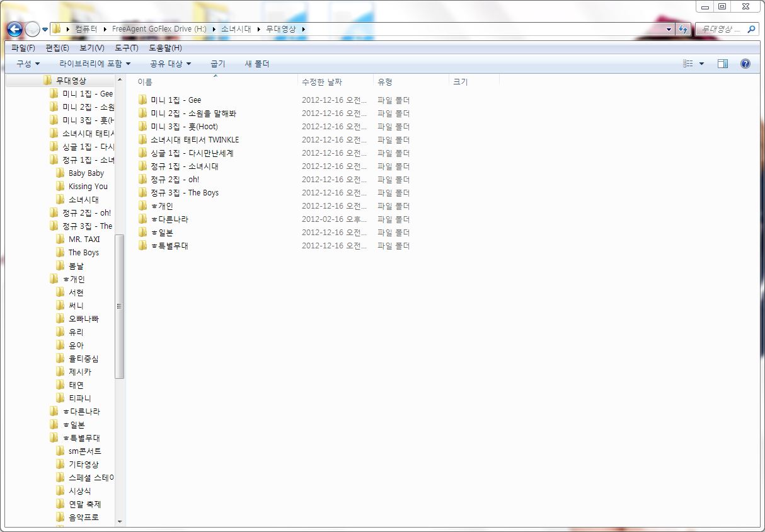Screen dimensions: 765x532
Task: Select 제시카 folder in navigation tree
Action: 80,371
